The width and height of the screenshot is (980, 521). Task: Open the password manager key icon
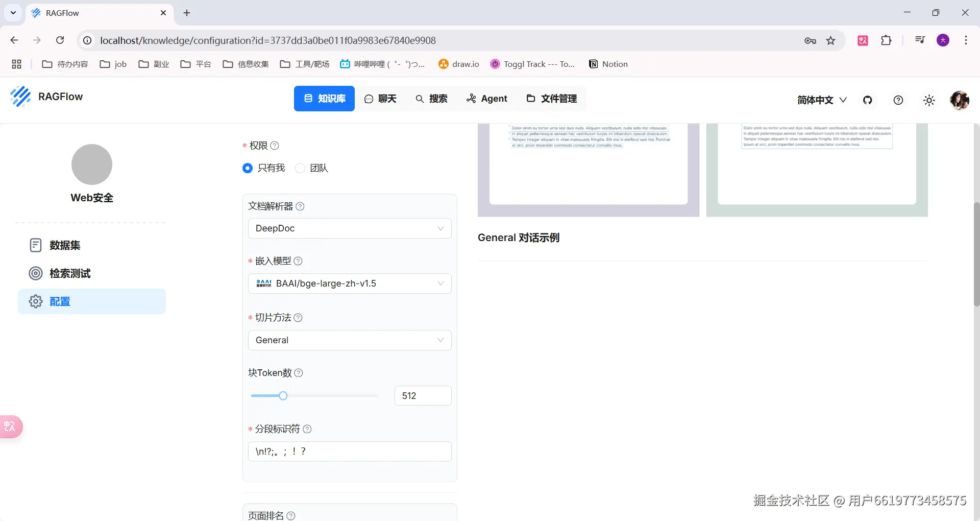pyautogui.click(x=811, y=40)
